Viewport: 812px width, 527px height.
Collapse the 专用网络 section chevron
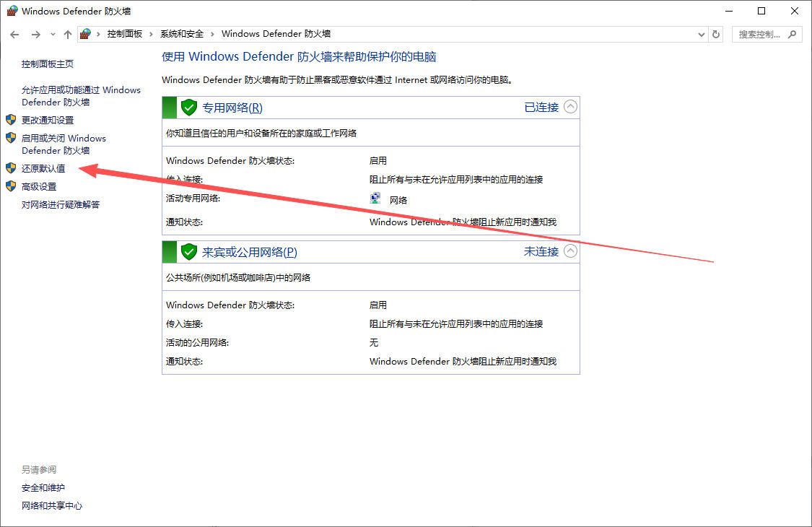[x=570, y=108]
